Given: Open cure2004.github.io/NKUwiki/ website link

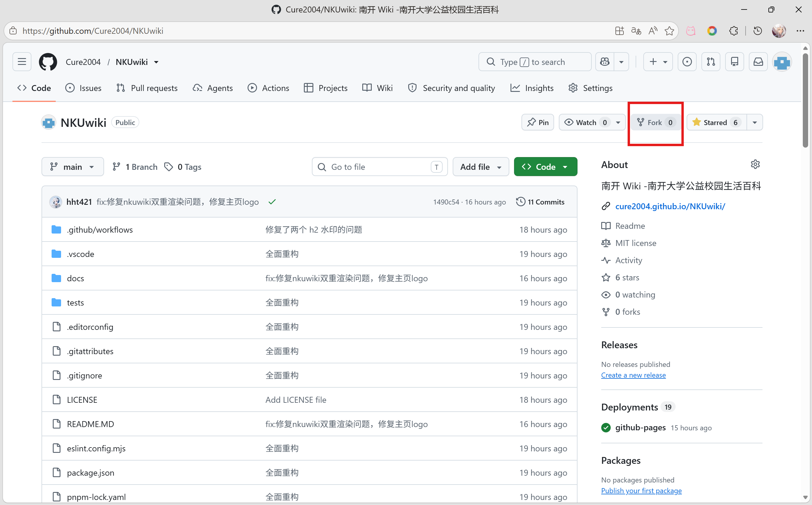Looking at the screenshot, I should tap(670, 206).
